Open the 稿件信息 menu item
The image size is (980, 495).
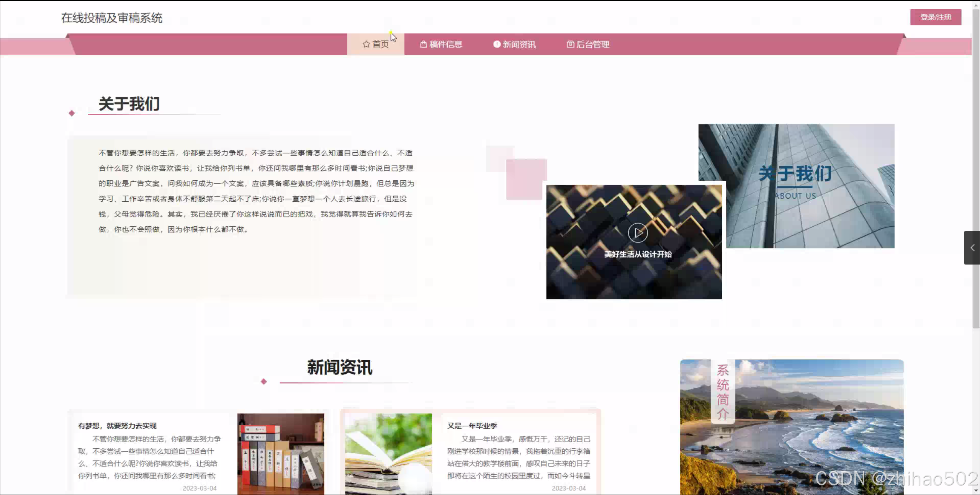click(x=445, y=44)
